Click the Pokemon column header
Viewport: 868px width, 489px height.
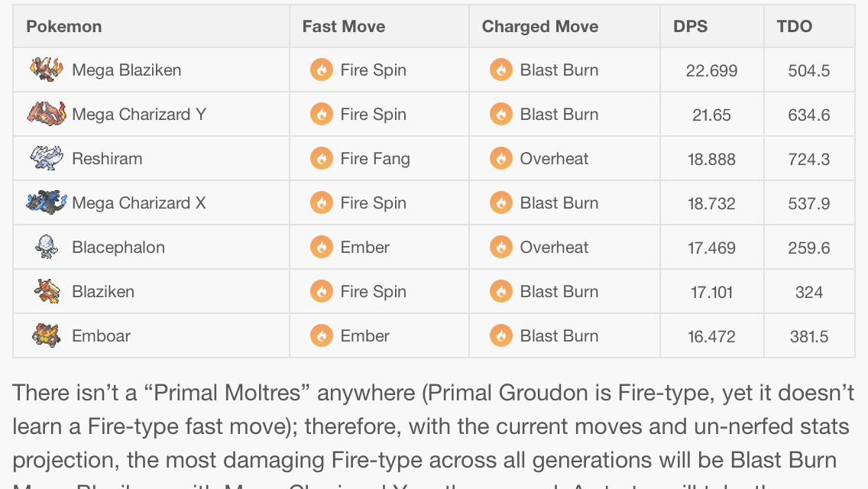pos(63,27)
